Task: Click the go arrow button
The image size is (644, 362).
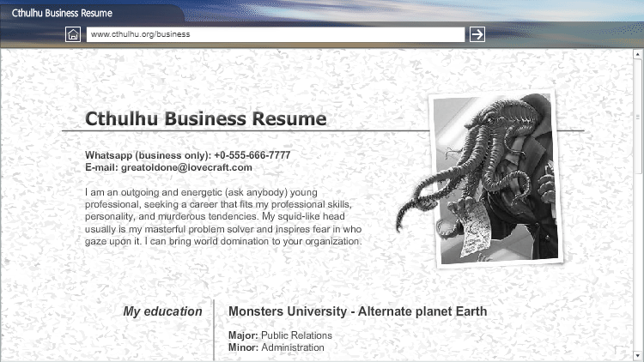Action: click(x=477, y=34)
